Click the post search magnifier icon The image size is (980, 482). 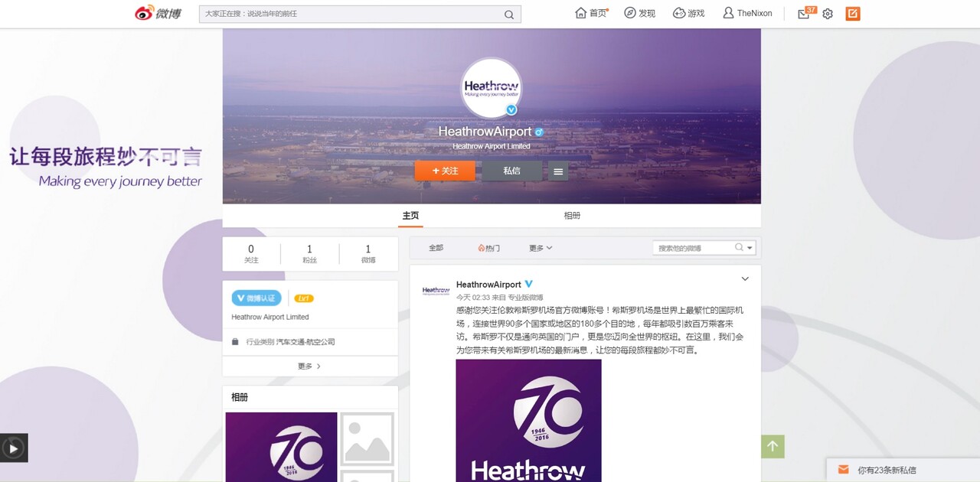coord(739,248)
